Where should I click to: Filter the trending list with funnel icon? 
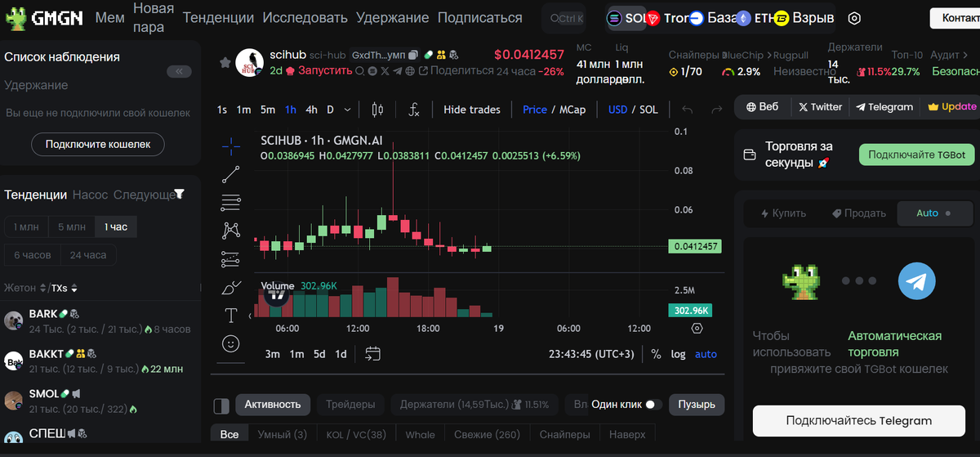coord(180,195)
